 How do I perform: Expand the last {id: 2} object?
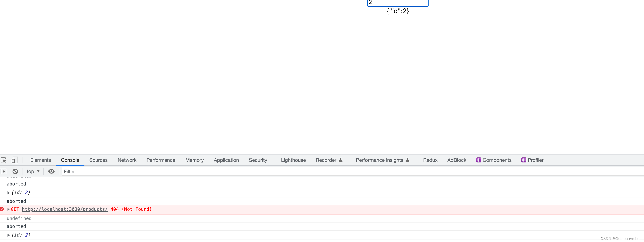[9, 235]
